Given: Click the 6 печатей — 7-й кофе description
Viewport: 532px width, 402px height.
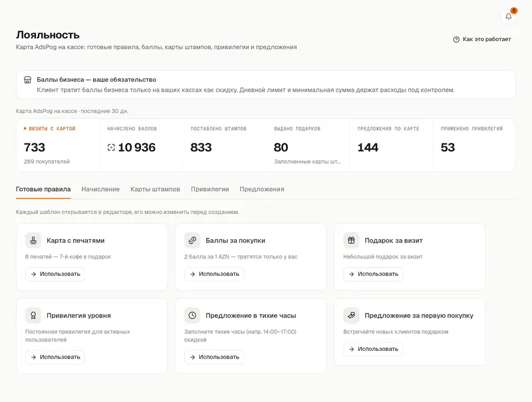Looking at the screenshot, I should pyautogui.click(x=68, y=256).
